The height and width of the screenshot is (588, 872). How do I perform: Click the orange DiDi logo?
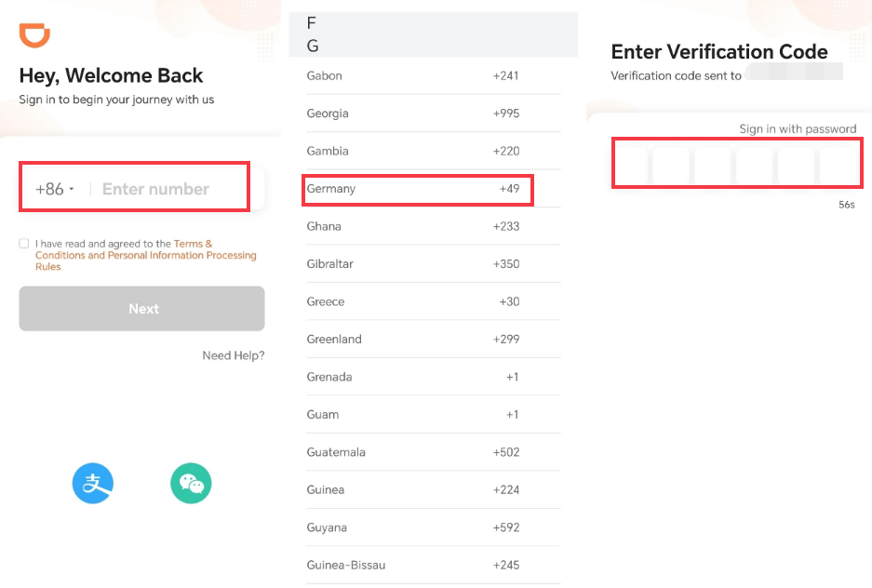pyautogui.click(x=34, y=35)
